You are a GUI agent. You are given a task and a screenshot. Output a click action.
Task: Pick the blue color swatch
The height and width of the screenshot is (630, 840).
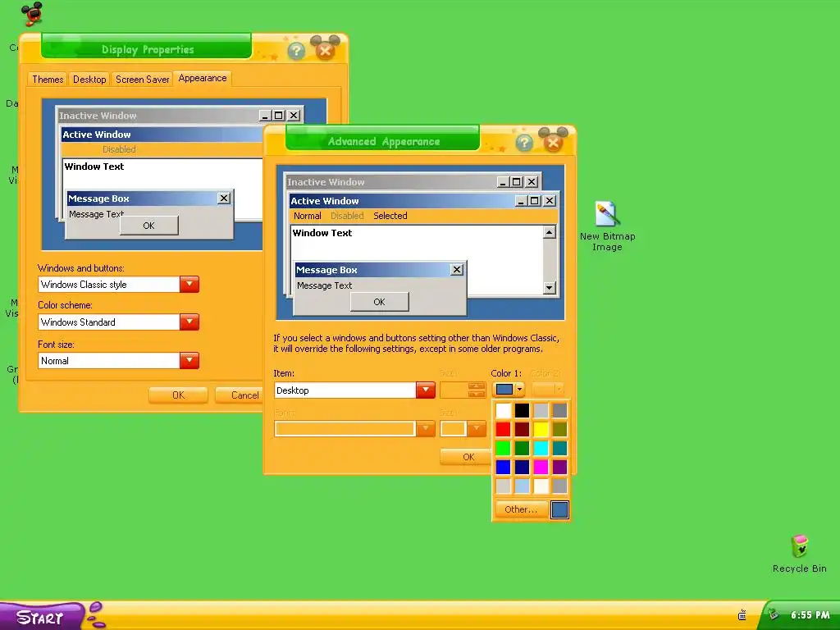(x=503, y=467)
